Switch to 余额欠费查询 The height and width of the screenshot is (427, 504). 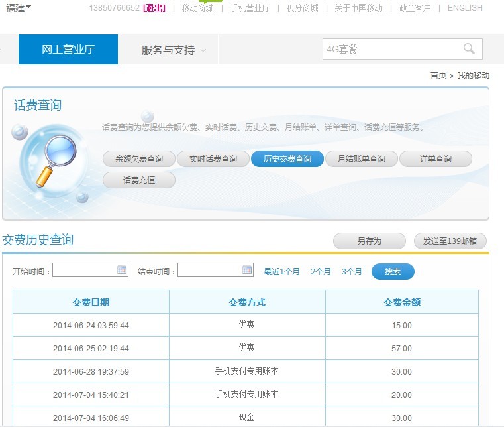click(139, 159)
